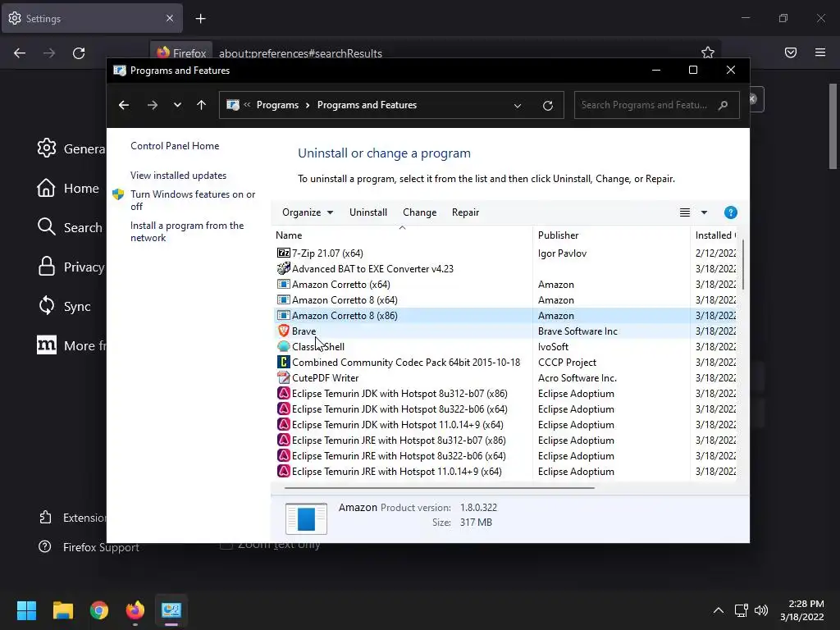
Task: Click the Repair toolbar button
Action: (466, 212)
